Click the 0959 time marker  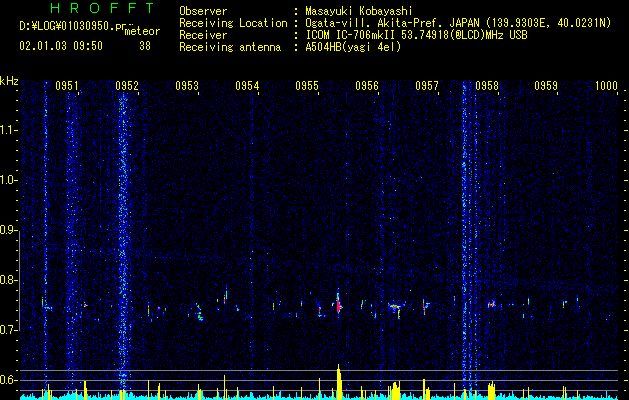coord(546,86)
